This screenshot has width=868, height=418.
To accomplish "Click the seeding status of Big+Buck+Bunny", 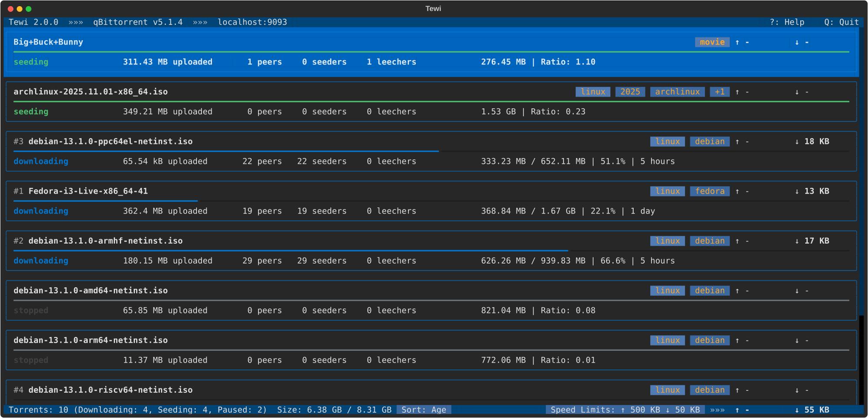I will [x=31, y=62].
